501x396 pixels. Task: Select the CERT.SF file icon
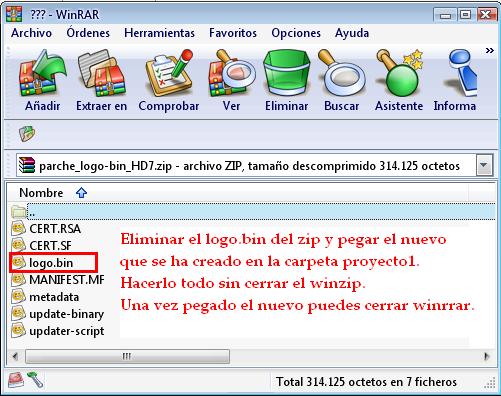point(19,245)
